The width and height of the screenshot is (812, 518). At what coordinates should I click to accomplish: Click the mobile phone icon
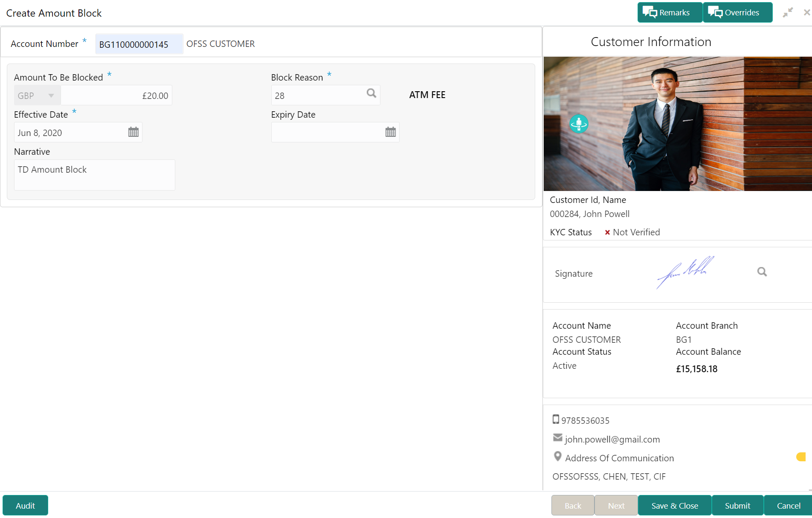coord(556,420)
